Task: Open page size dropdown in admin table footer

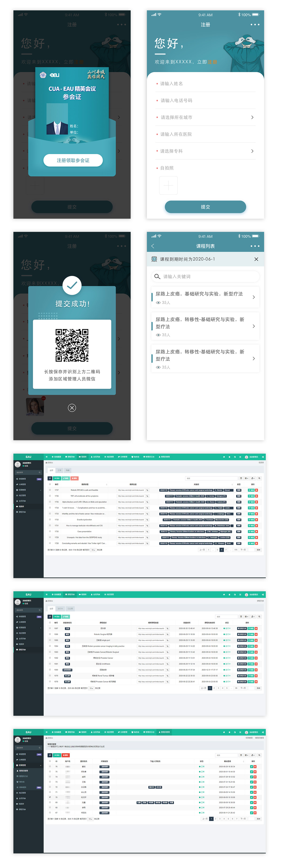Action: [x=90, y=819]
